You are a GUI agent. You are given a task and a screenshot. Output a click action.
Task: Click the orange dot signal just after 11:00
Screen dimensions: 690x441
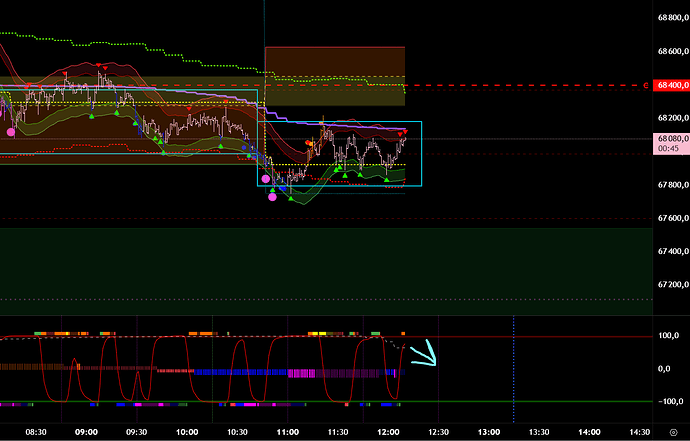[x=309, y=146]
